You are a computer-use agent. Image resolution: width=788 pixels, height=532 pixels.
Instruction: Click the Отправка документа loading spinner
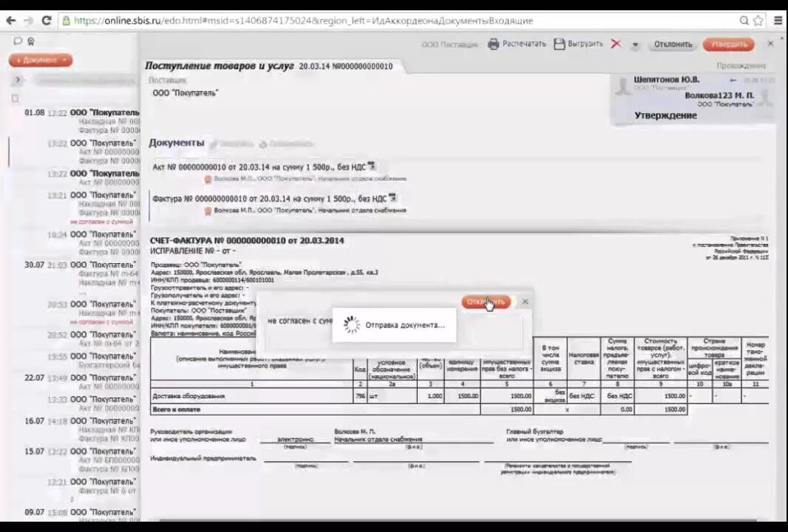[351, 325]
